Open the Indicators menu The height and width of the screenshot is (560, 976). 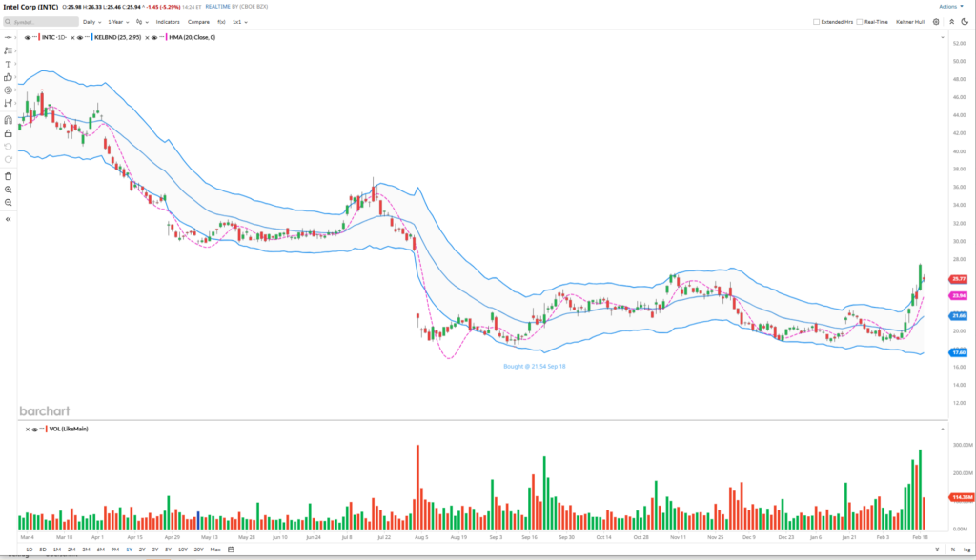pos(168,21)
